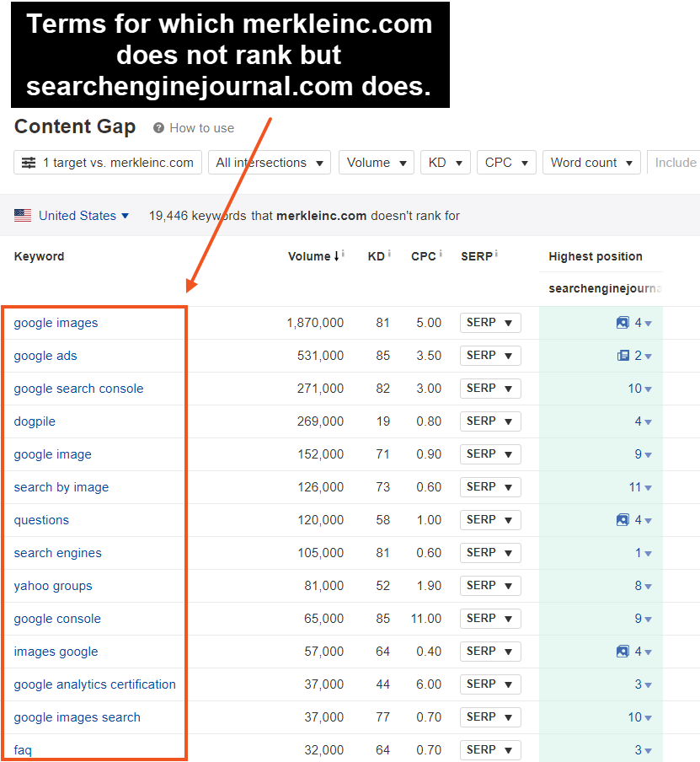
Task: Open the SERP dropdown for dogpile
Action: pos(490,421)
